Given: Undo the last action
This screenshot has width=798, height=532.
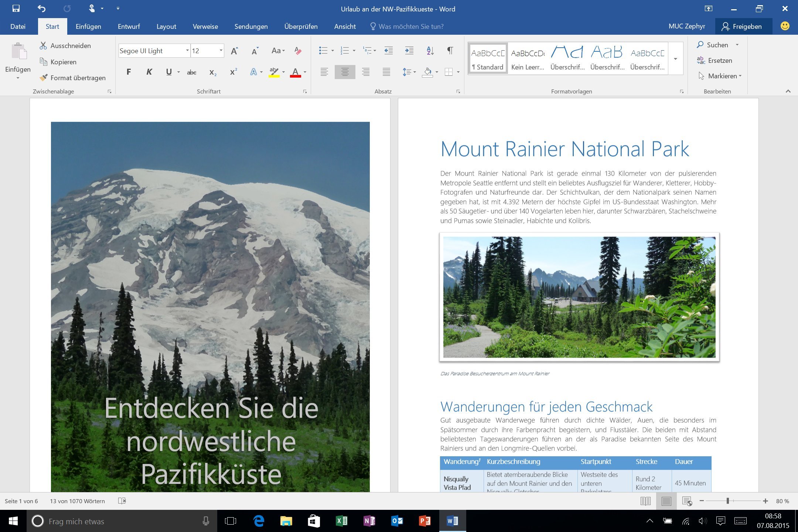Looking at the screenshot, I should 41,8.
